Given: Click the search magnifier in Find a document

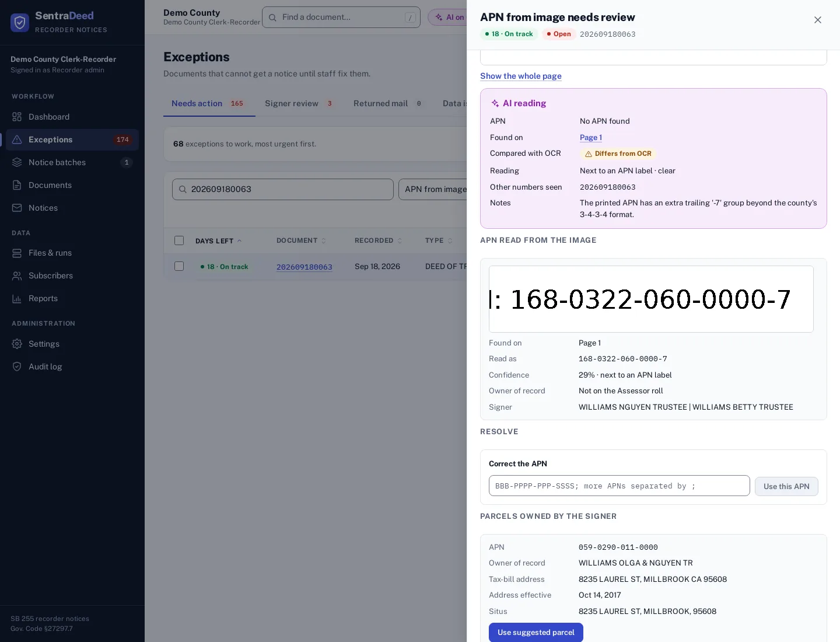Looking at the screenshot, I should coord(272,18).
